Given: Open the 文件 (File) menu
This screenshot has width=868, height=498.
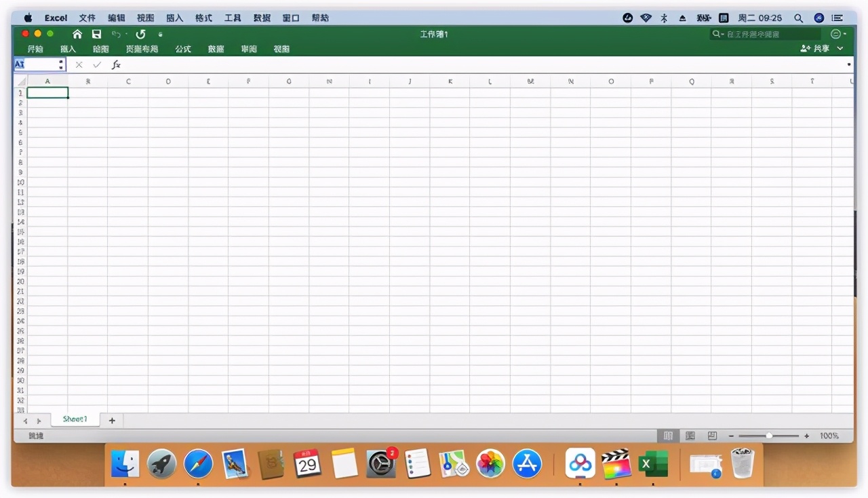Looking at the screenshot, I should 87,18.
